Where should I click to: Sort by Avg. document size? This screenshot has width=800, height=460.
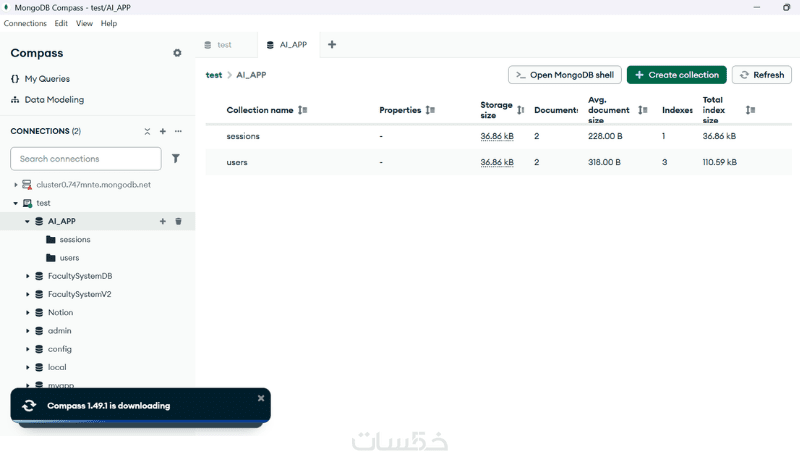click(643, 110)
